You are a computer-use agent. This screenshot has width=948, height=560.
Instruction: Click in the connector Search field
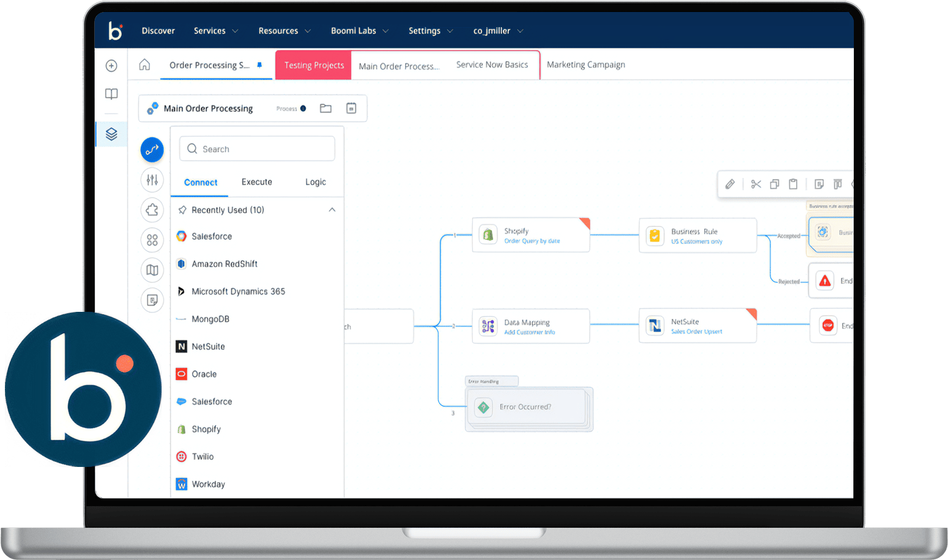pos(257,149)
